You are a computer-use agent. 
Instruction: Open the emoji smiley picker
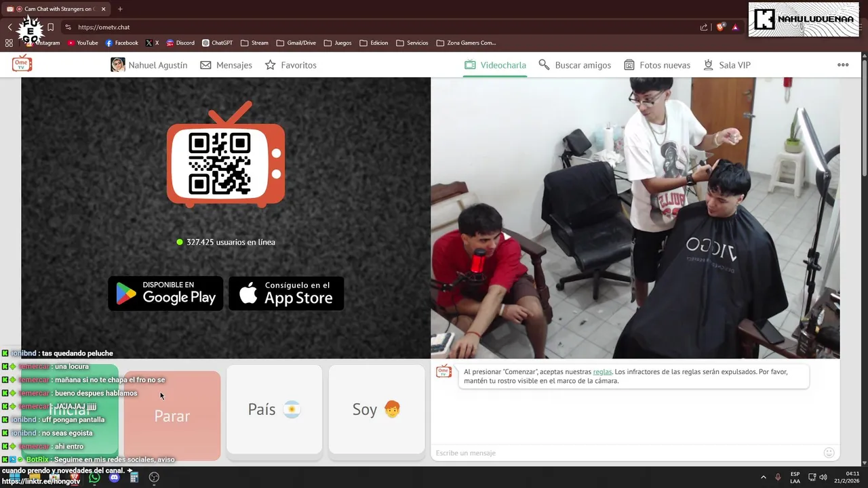(x=829, y=453)
